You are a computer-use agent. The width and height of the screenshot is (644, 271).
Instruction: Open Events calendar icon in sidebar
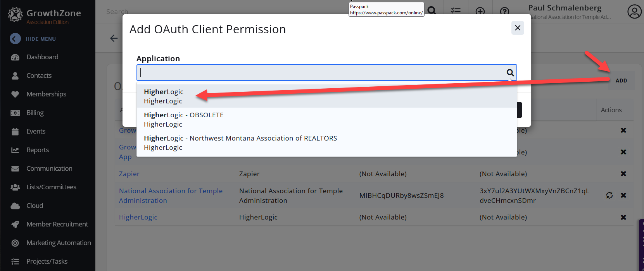pyautogui.click(x=15, y=131)
